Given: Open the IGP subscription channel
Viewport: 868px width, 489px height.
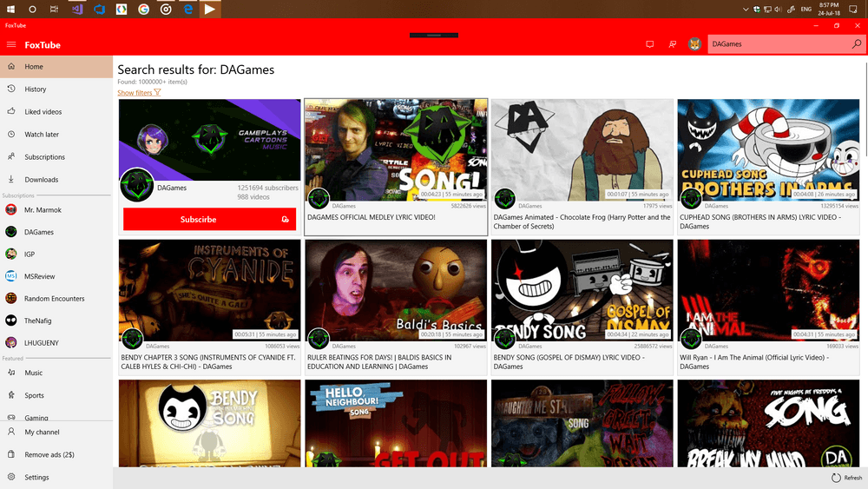Looking at the screenshot, I should 56,254.
